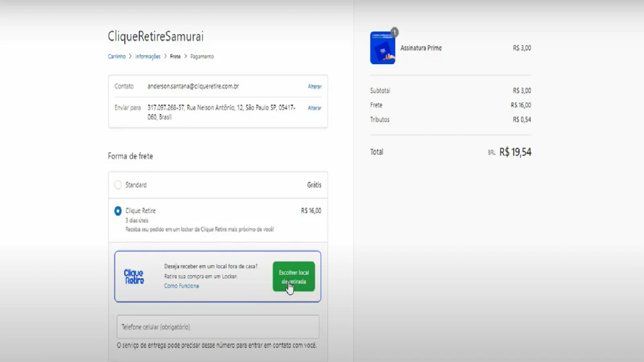The width and height of the screenshot is (644, 362).
Task: Click Alterar next to the contact email
Action: (314, 86)
